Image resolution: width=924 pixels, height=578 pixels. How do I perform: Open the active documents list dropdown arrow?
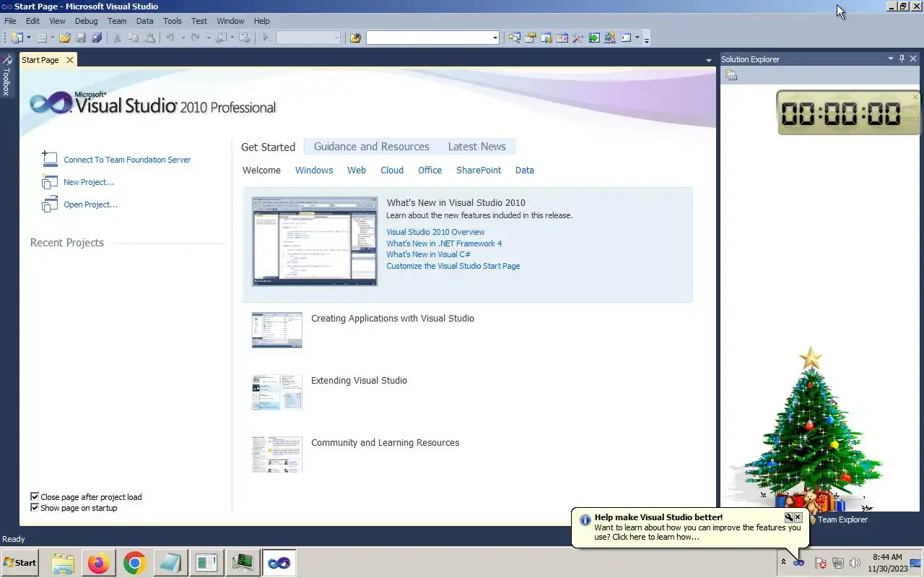click(x=709, y=60)
